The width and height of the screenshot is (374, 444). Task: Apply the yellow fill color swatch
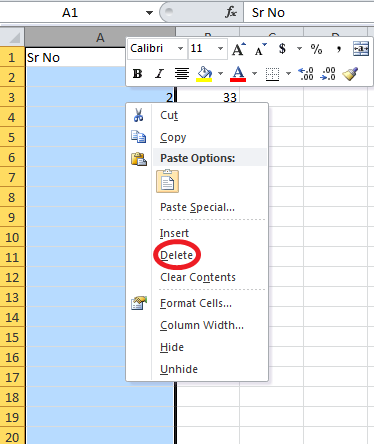205,74
